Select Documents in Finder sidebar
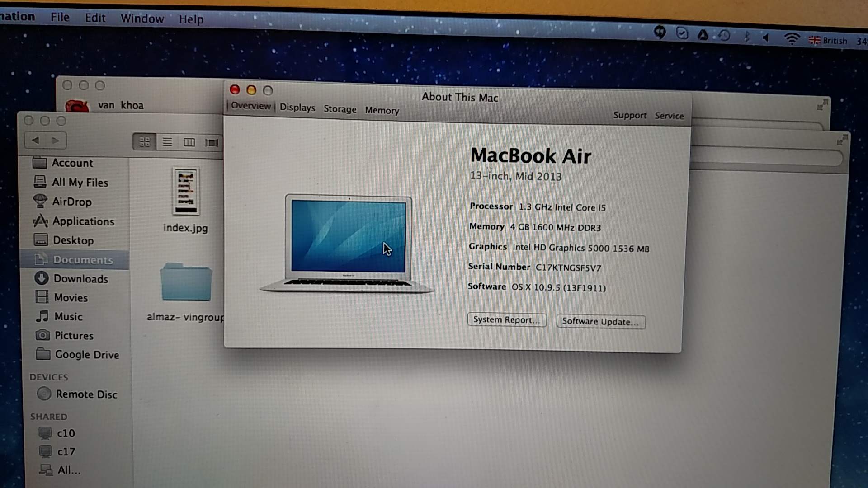868x488 pixels. click(x=74, y=260)
